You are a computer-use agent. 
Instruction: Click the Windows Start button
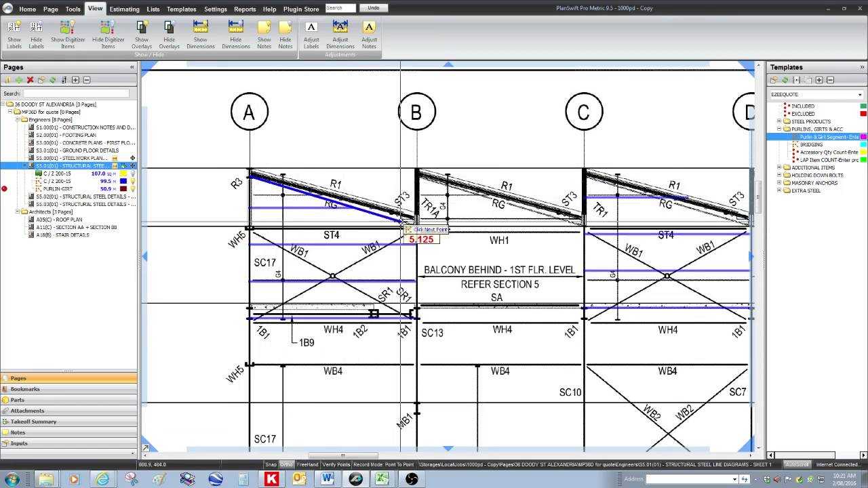pos(13,479)
